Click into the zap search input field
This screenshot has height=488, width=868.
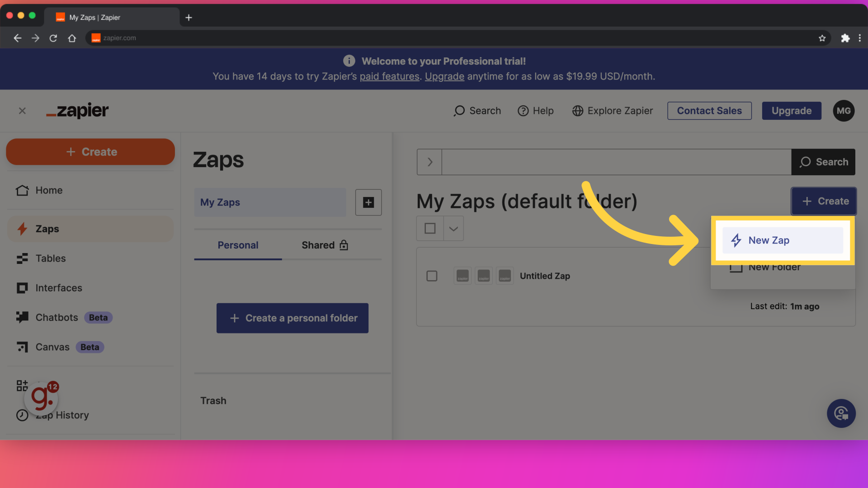(617, 162)
